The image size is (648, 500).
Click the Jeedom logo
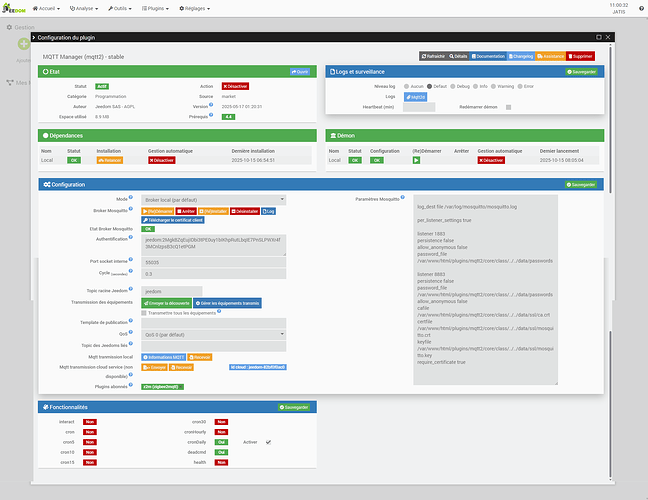(x=14, y=8)
